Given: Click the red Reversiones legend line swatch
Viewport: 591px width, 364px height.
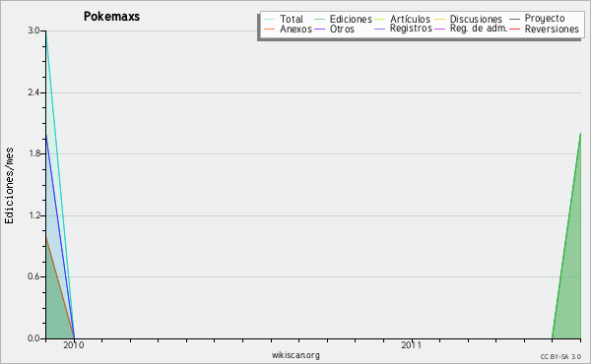Looking at the screenshot, I should pos(514,29).
